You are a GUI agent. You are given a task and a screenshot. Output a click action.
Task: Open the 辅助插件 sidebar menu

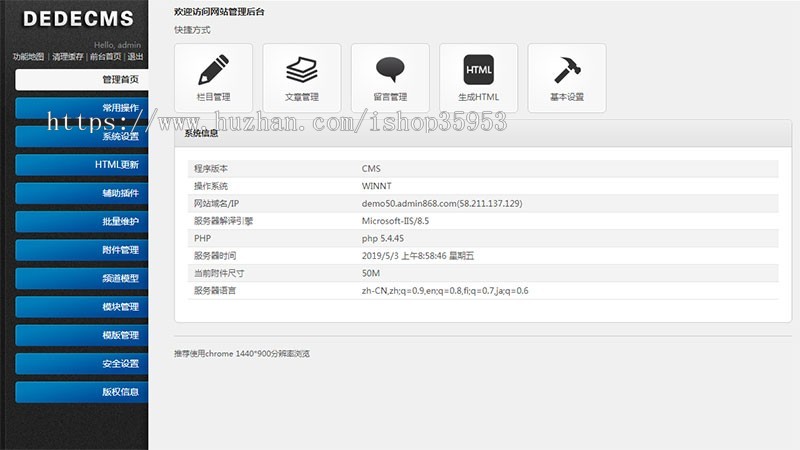point(82,193)
